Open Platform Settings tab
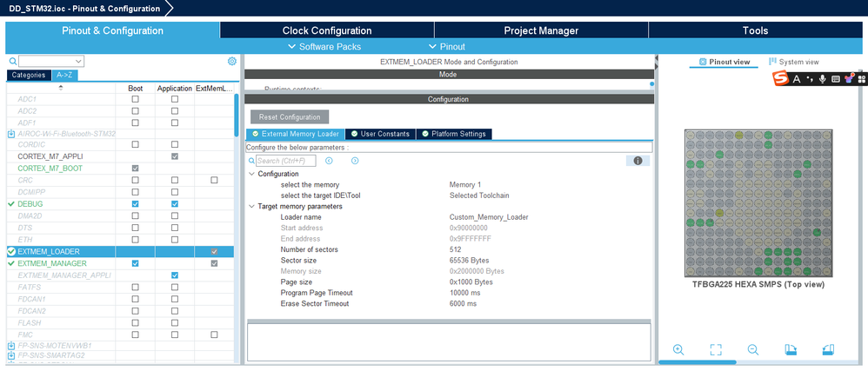Image resolution: width=868 pixels, height=371 pixels. click(454, 134)
